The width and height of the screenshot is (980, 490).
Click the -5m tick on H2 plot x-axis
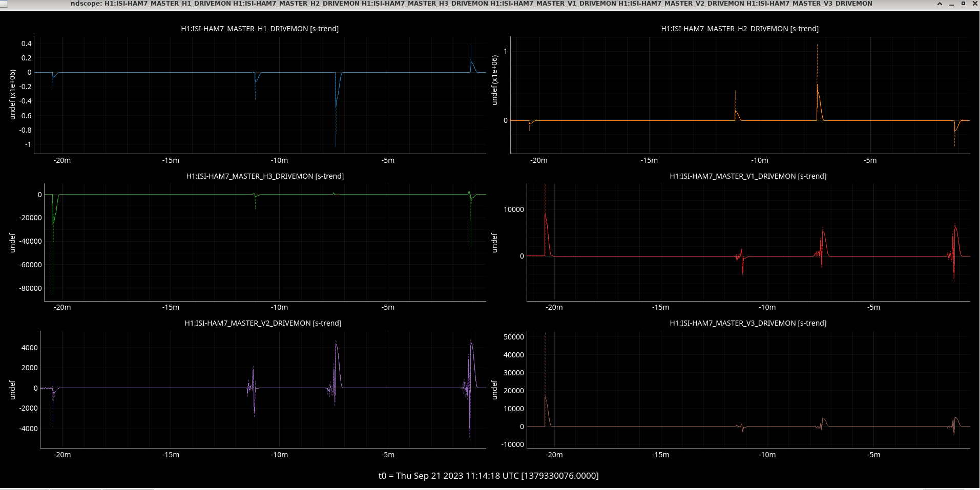pyautogui.click(x=870, y=160)
